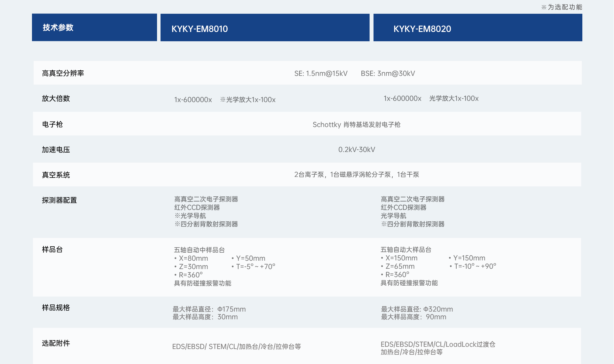Viewport: 614px width, 364px height.
Task: Click the 放大倍数 row label
Action: click(x=56, y=99)
